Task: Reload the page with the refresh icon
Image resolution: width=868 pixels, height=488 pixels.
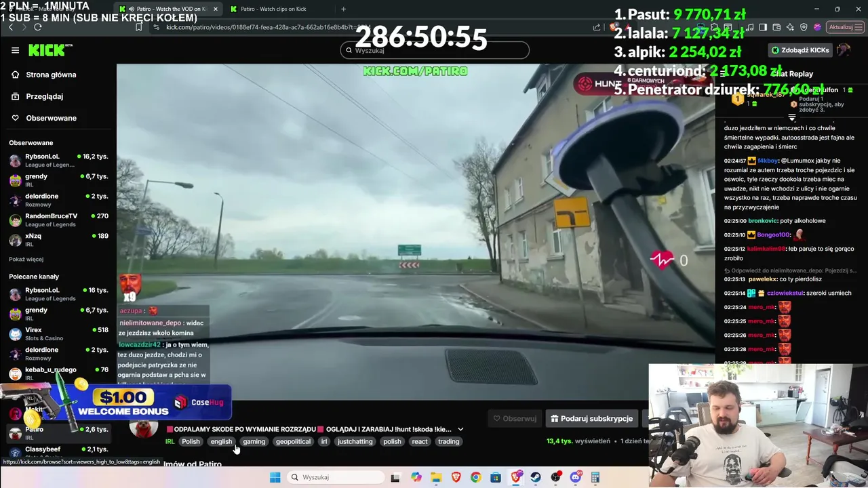Action: pyautogui.click(x=38, y=27)
